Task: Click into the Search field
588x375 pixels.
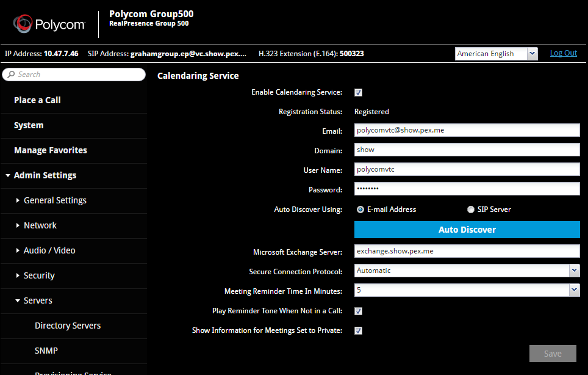Action: click(74, 75)
